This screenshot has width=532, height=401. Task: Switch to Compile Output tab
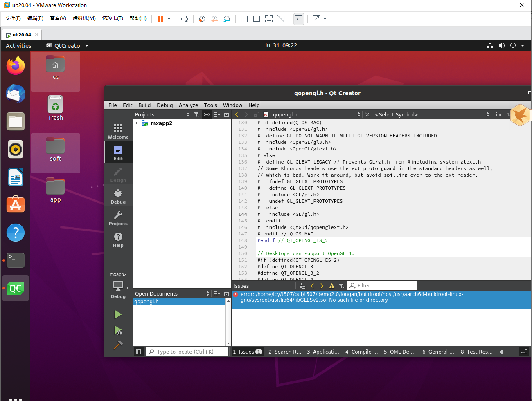[362, 352]
